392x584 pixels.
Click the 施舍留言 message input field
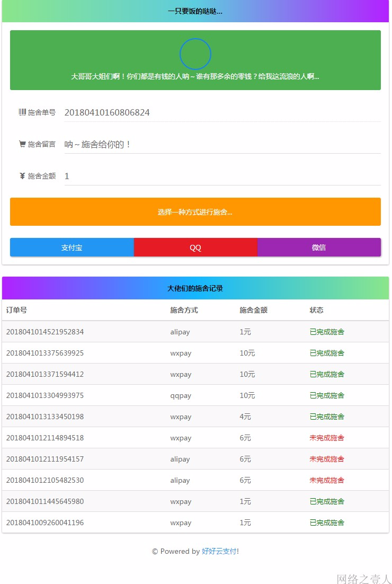click(222, 145)
